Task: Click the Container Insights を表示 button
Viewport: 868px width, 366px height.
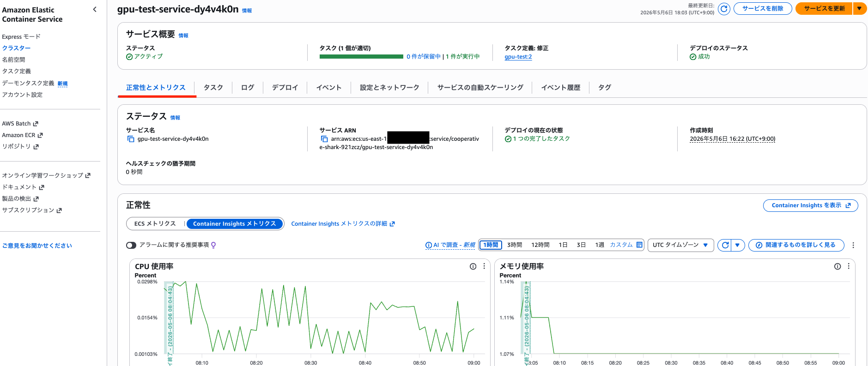Action: click(x=810, y=205)
